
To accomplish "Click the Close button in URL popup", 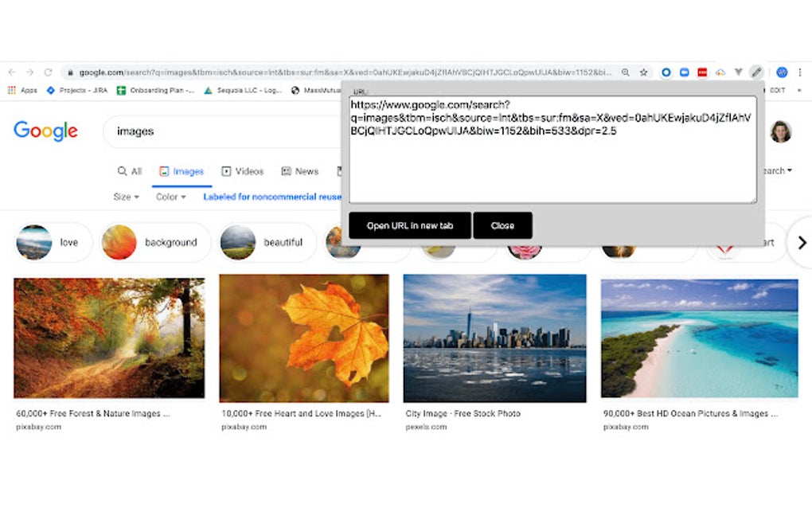I will 503,225.
